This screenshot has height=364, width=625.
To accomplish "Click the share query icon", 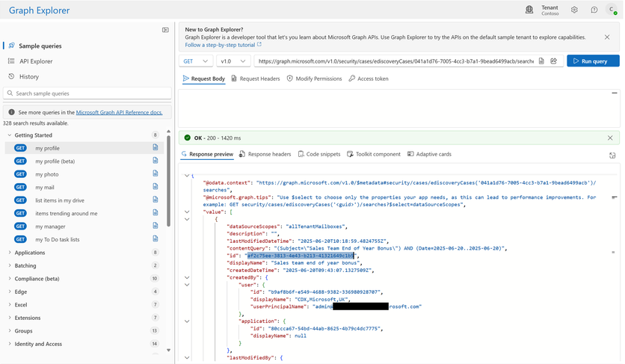I will pos(554,61).
